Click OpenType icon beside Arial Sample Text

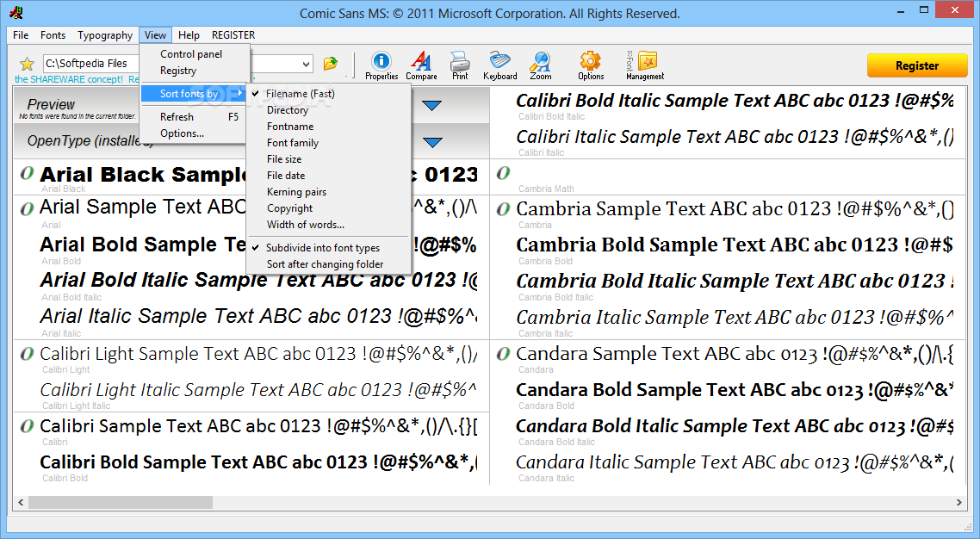(x=26, y=208)
